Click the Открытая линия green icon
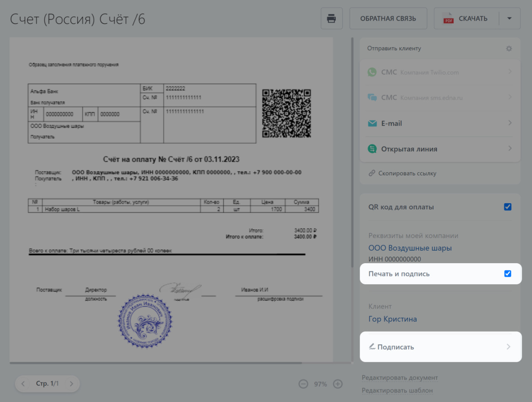This screenshot has height=402, width=532. point(372,149)
